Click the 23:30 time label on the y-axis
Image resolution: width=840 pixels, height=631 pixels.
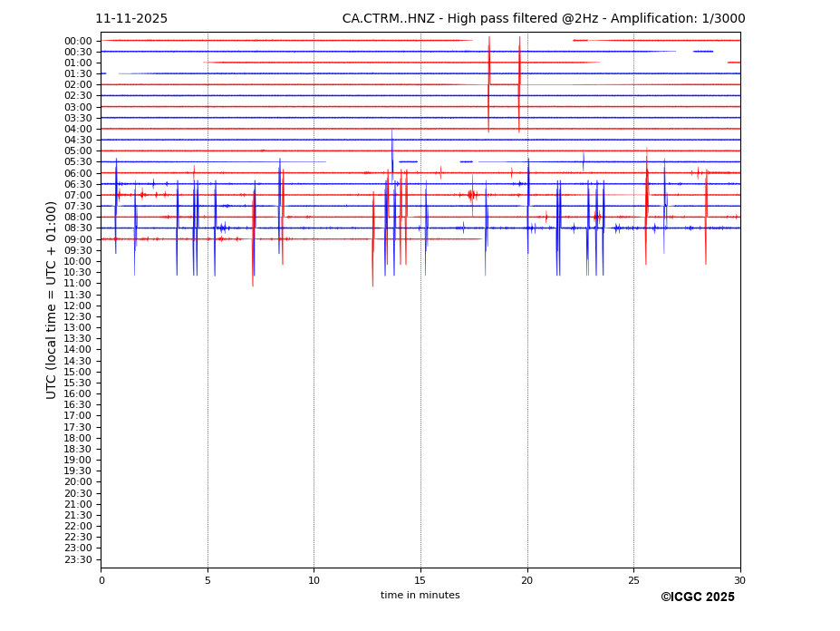tap(78, 559)
